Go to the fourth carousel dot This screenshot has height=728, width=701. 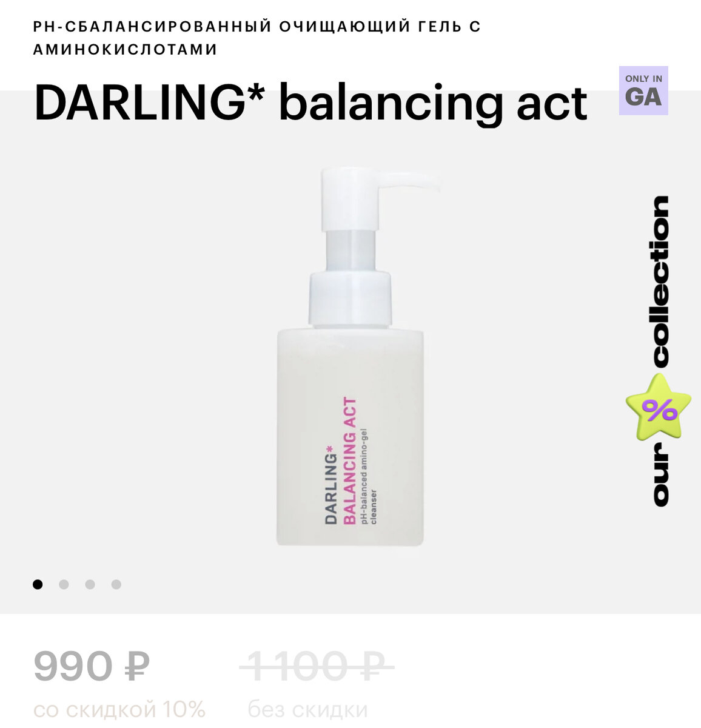116,584
